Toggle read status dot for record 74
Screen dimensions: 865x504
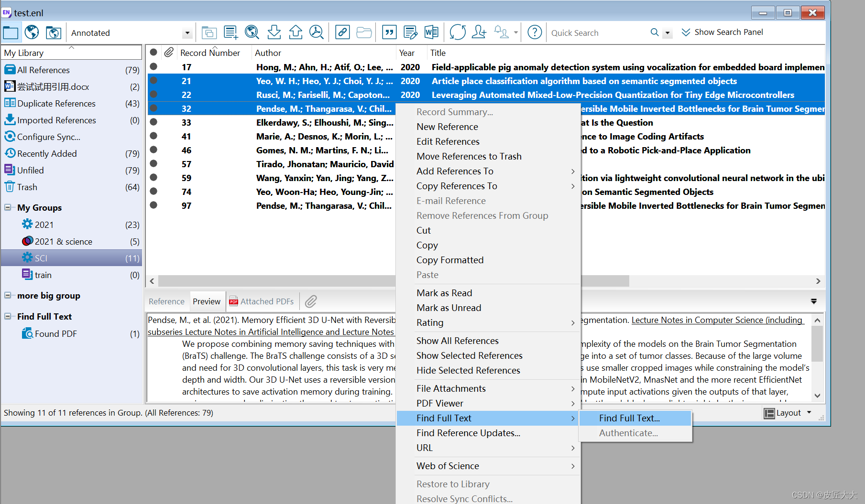point(153,192)
